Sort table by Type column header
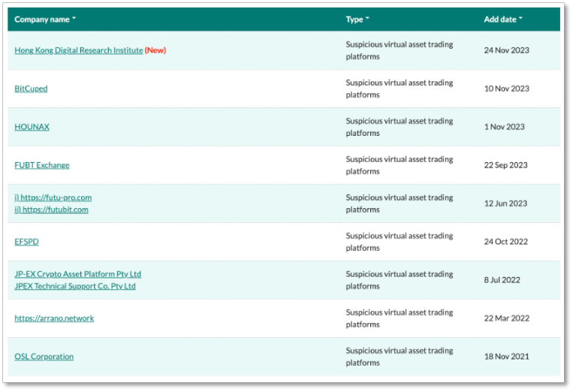Image resolution: width=573 pixels, height=392 pixels. (357, 20)
